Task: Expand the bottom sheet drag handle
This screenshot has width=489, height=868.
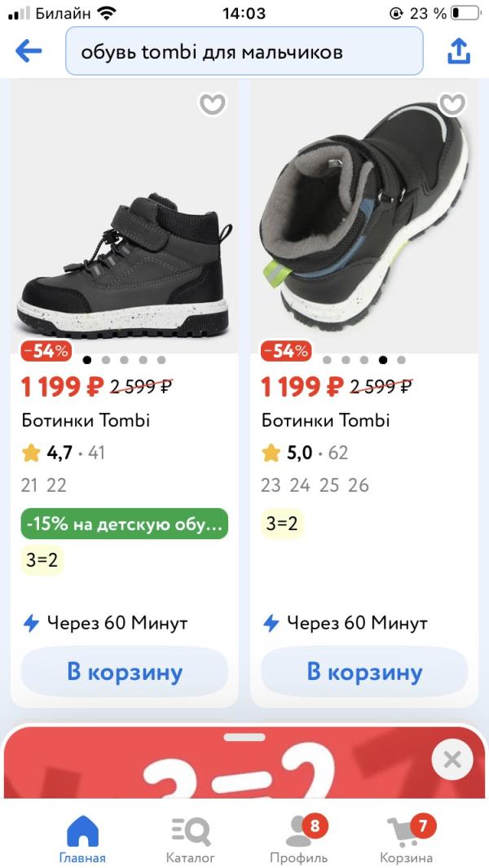Action: [x=244, y=738]
